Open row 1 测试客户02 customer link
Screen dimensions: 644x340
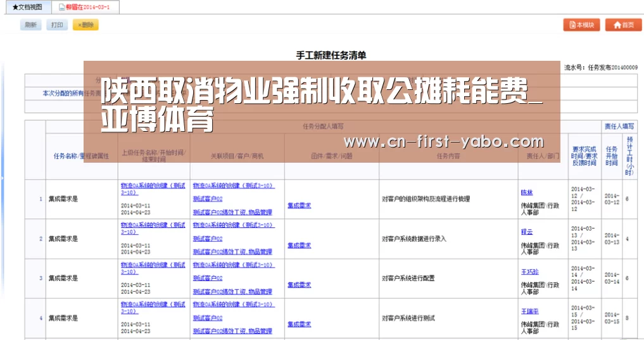pos(208,199)
